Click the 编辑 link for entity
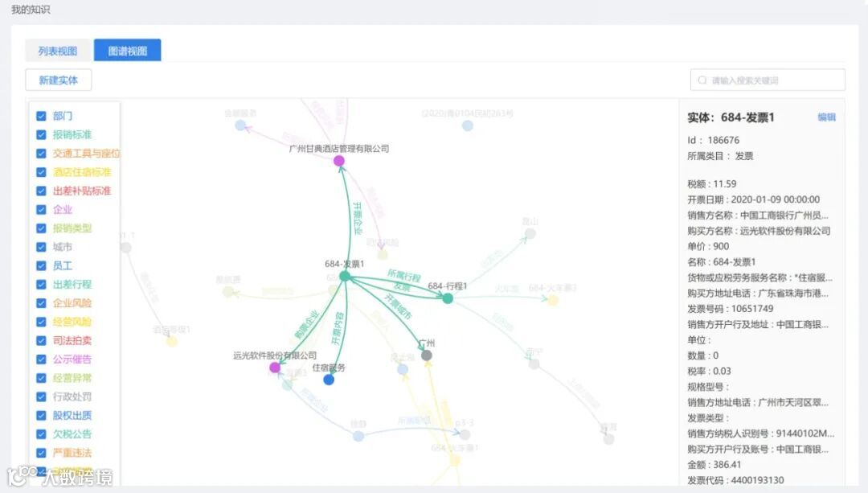This screenshot has height=493, width=868. coord(826,117)
